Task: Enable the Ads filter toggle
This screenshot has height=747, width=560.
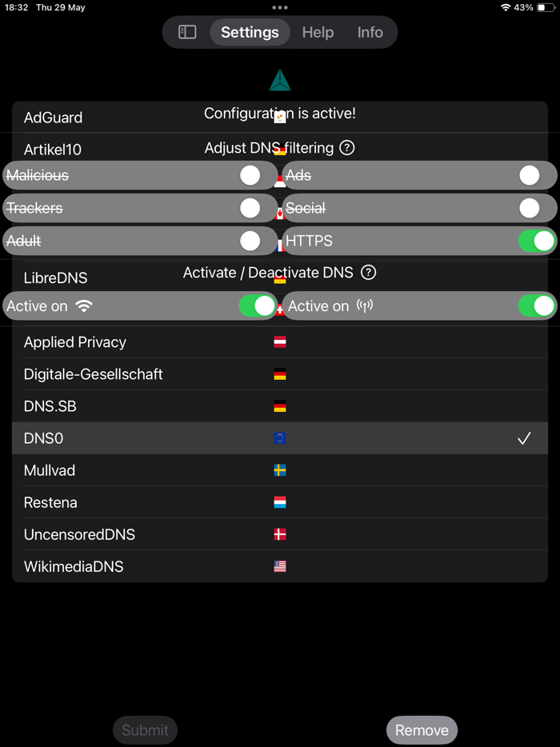Action: [529, 174]
